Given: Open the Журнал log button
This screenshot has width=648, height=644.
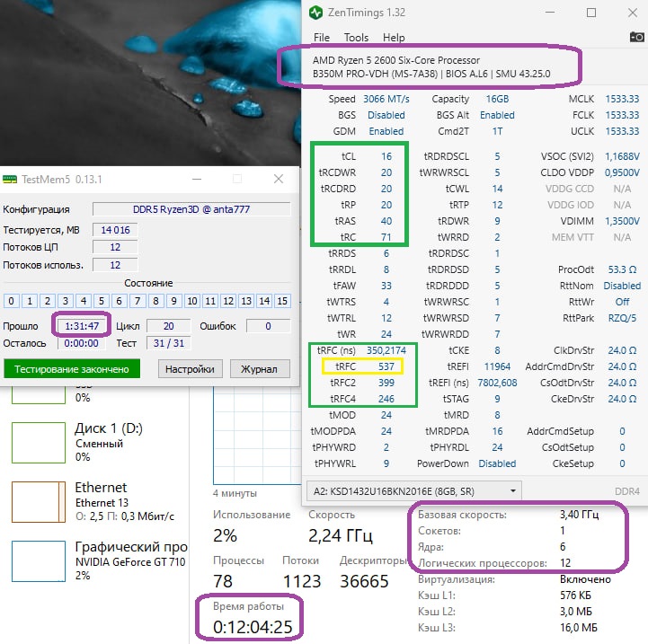Looking at the screenshot, I should [x=260, y=368].
